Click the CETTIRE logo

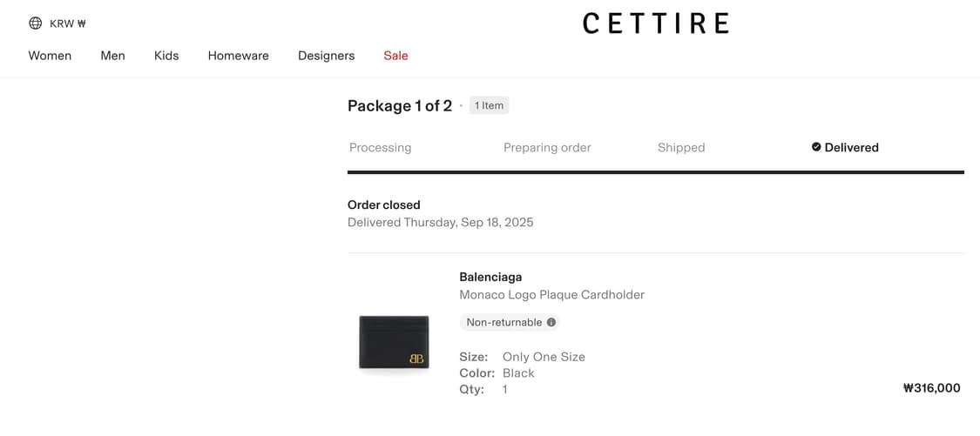[655, 23]
